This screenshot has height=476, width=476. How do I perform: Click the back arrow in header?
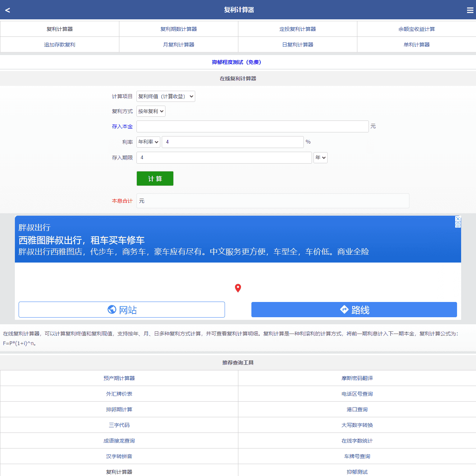(7, 10)
